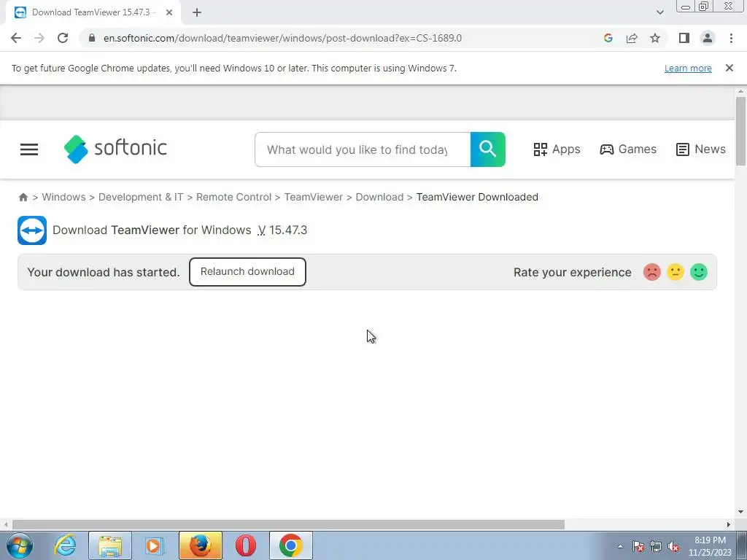The height and width of the screenshot is (560, 747).
Task: Click the padlock site info icon
Action: coord(92,38)
